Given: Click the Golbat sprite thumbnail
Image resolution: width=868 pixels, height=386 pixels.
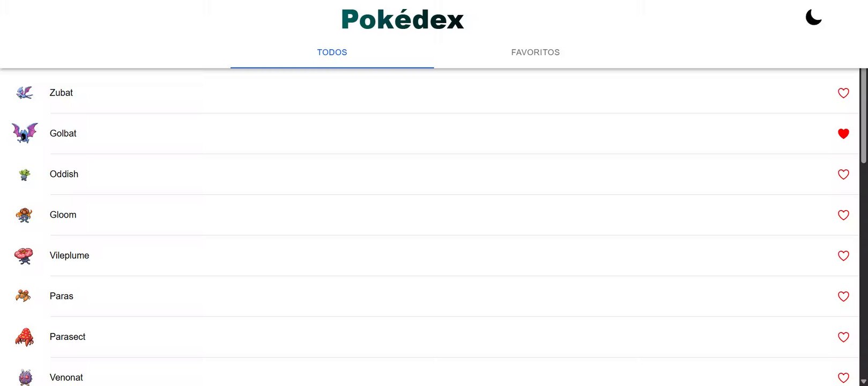Looking at the screenshot, I should [x=25, y=133].
